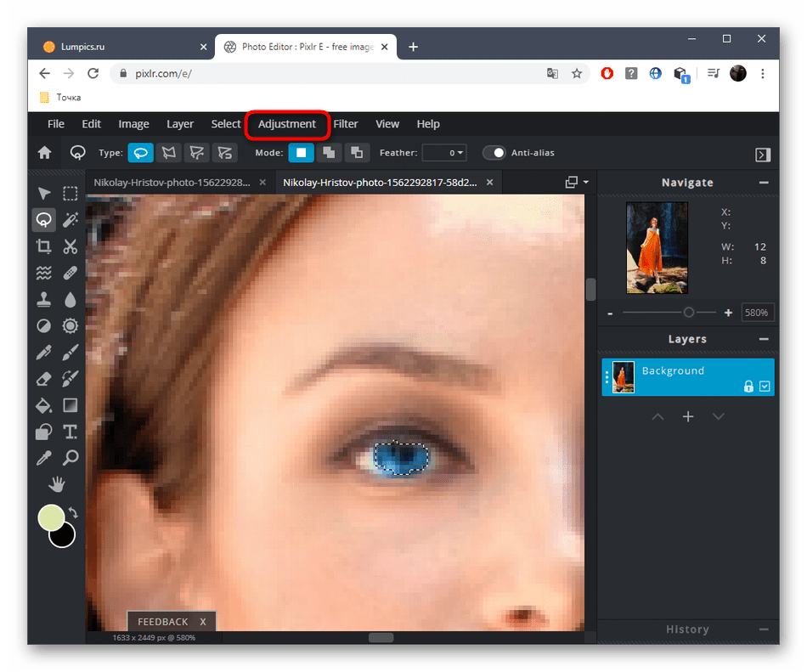Viewport: 807px width, 672px height.
Task: Switch to the Text tool
Action: tap(71, 432)
